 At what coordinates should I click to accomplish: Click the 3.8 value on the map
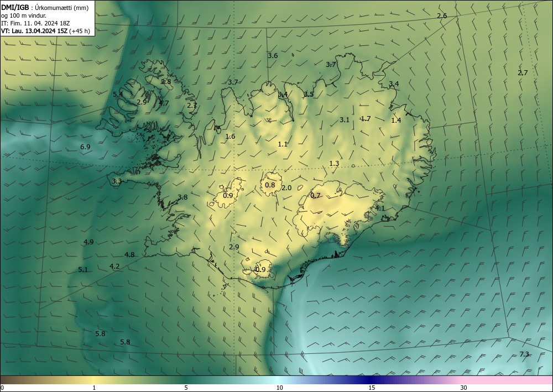[x=182, y=197]
